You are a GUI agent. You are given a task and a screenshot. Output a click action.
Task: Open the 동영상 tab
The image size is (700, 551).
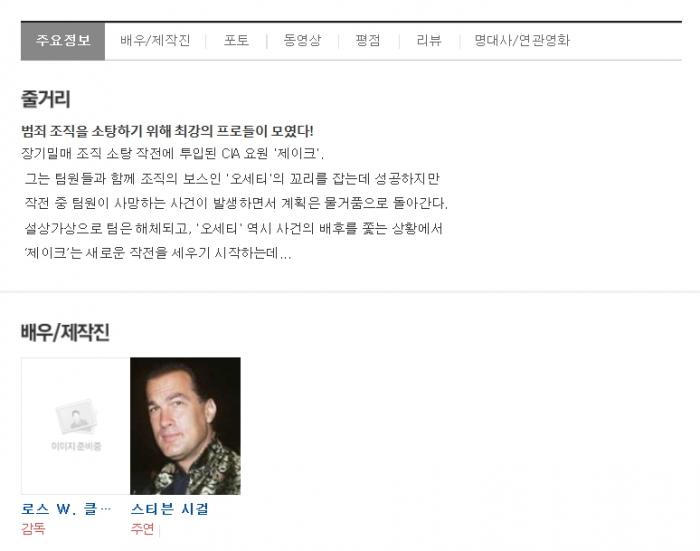[x=302, y=41]
